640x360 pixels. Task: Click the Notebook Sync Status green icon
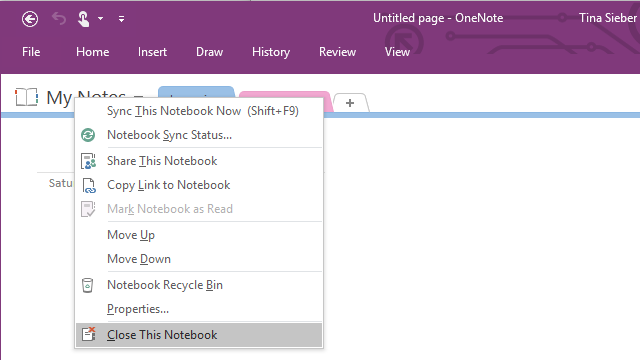88,135
